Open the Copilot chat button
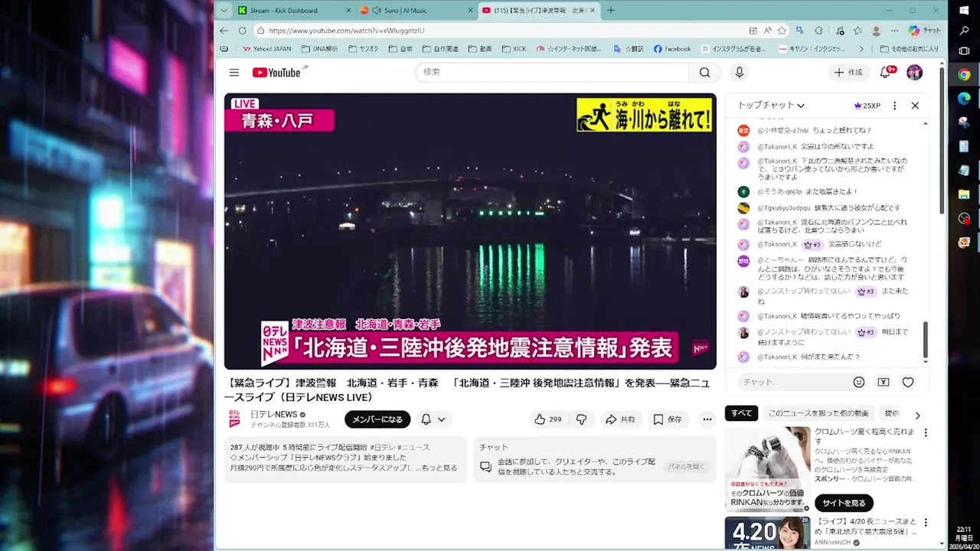The width and height of the screenshot is (980, 551). point(924,31)
